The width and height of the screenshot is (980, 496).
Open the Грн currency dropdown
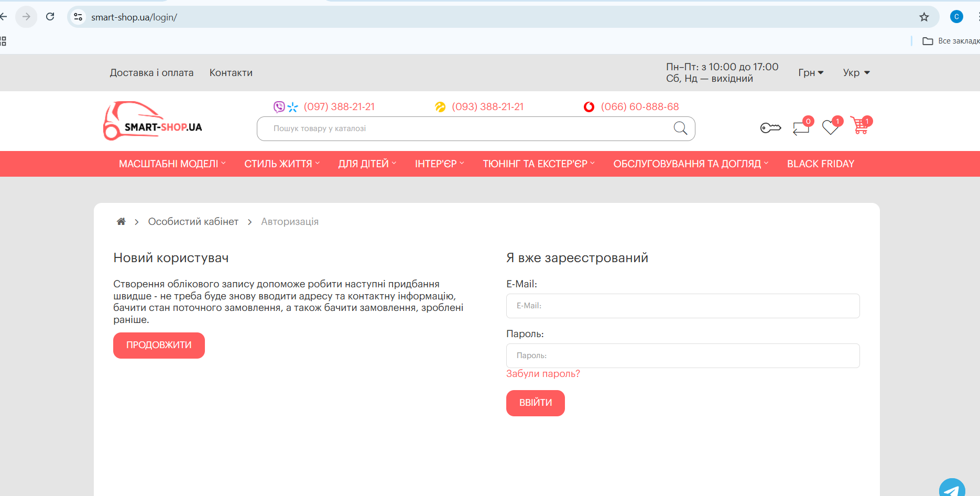click(x=811, y=73)
